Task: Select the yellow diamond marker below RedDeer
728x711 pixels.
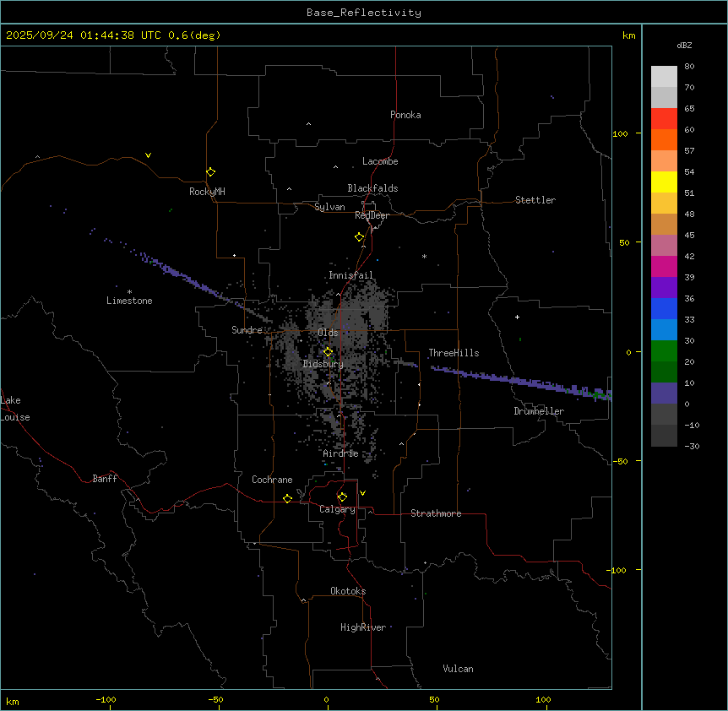Action: (359, 237)
